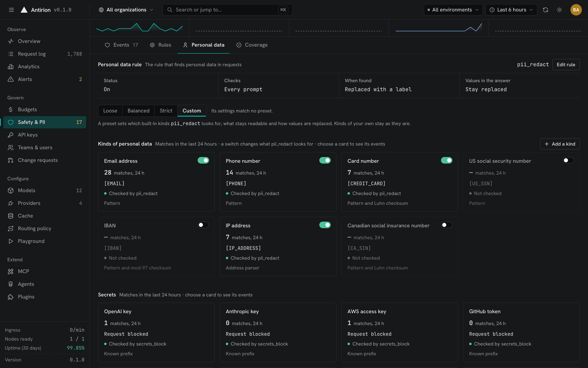588x368 pixels.
Task: Open Request log list icon
Action: click(11, 54)
